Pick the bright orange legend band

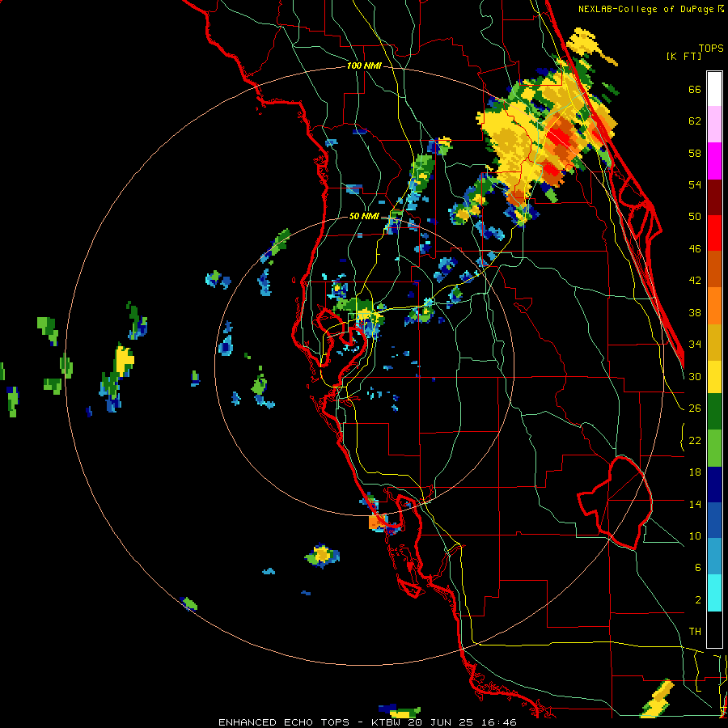click(714, 305)
